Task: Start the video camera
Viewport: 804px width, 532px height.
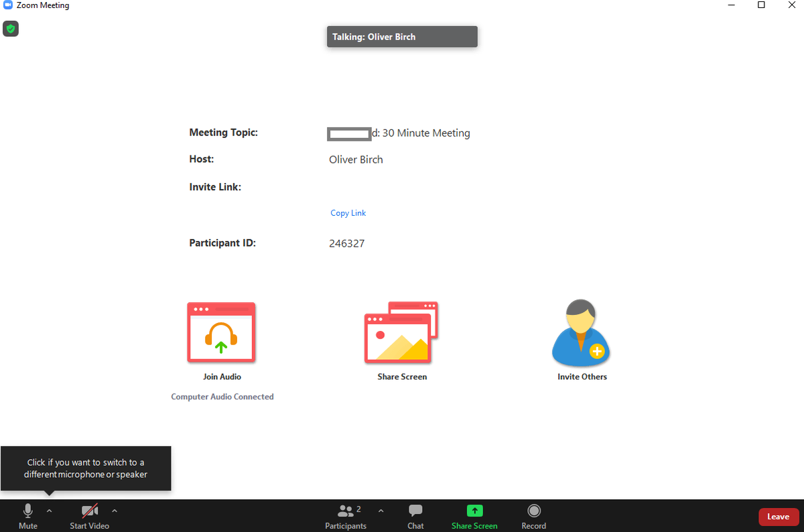Action: [x=90, y=517]
